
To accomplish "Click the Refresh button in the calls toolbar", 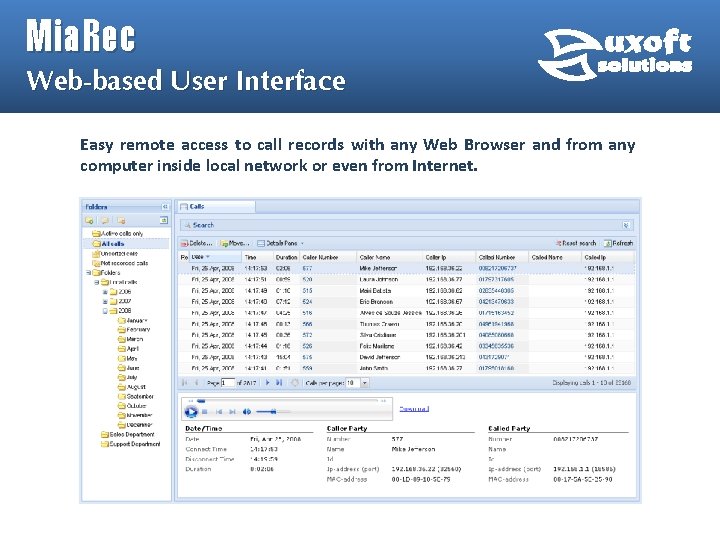I will [x=619, y=243].
